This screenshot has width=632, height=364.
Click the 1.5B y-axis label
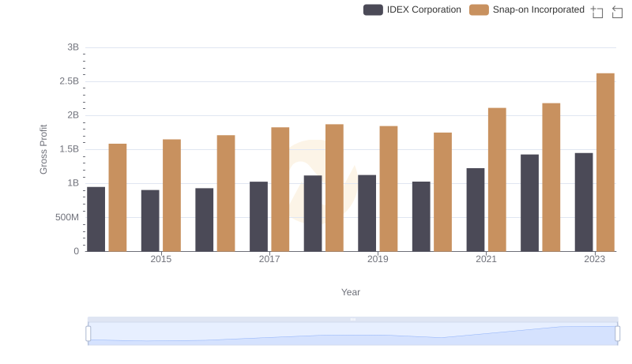pyautogui.click(x=70, y=149)
